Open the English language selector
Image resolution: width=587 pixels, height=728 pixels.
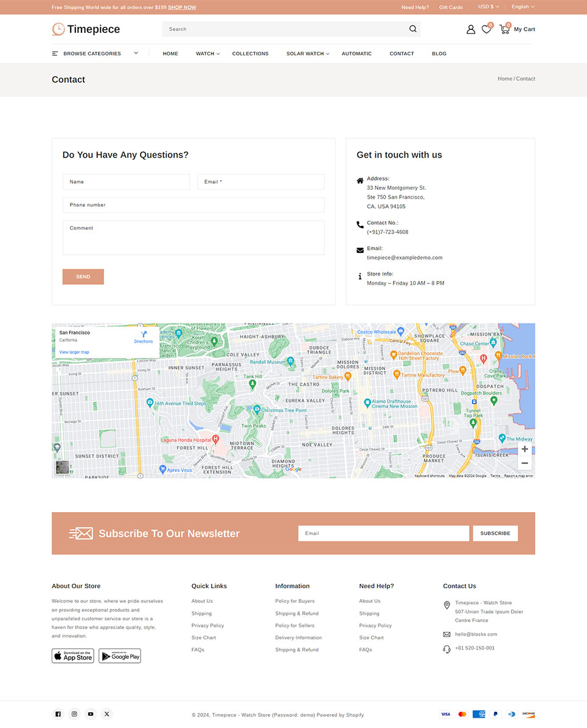click(x=523, y=7)
